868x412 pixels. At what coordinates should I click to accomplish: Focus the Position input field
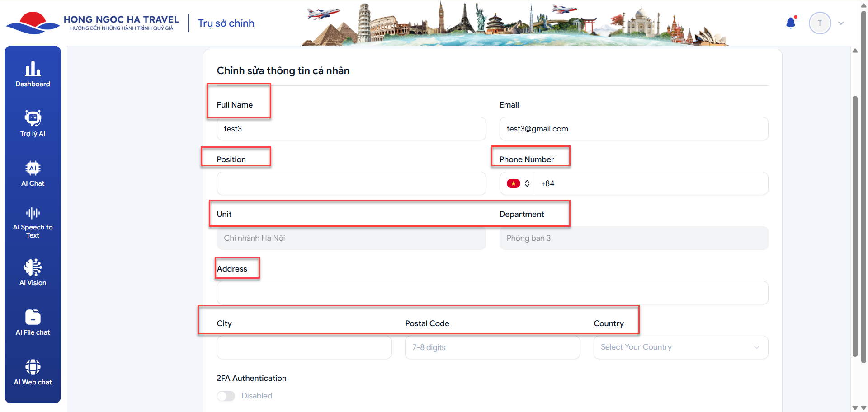point(351,183)
